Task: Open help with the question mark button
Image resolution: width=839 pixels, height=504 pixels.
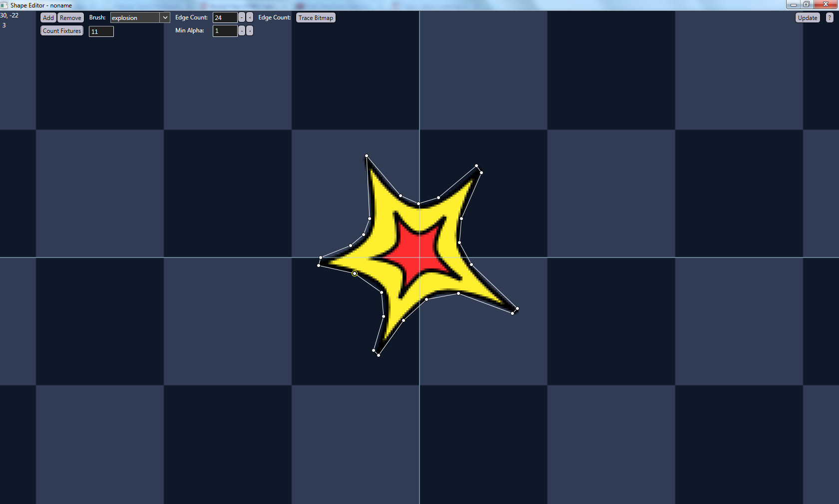Action: coord(830,17)
